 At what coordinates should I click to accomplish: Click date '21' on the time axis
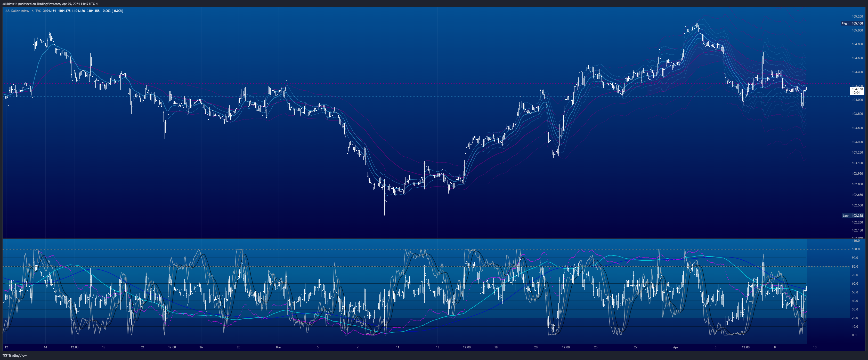[143, 347]
